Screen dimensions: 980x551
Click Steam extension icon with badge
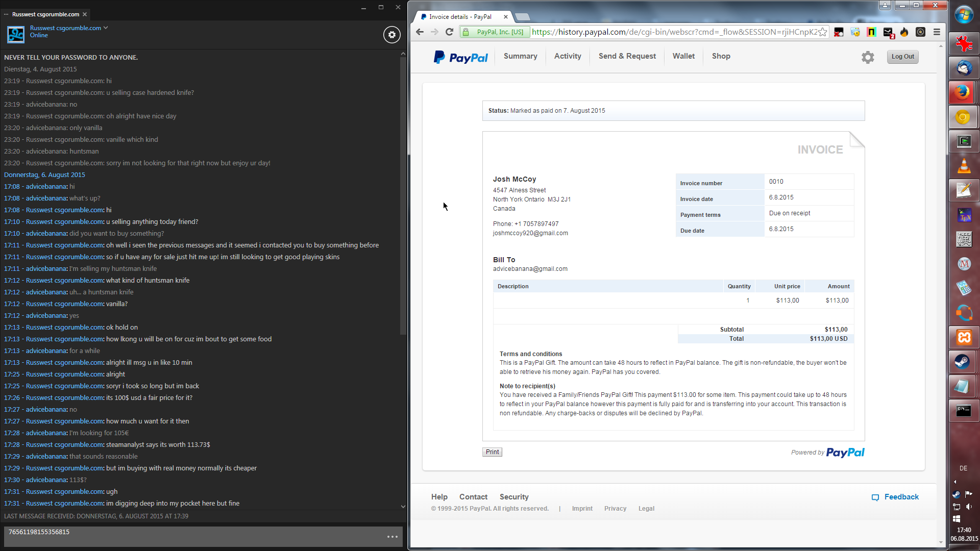tap(888, 33)
